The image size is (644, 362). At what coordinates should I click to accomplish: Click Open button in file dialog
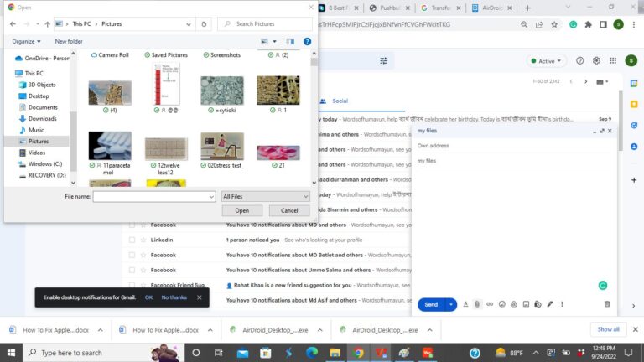pyautogui.click(x=241, y=210)
